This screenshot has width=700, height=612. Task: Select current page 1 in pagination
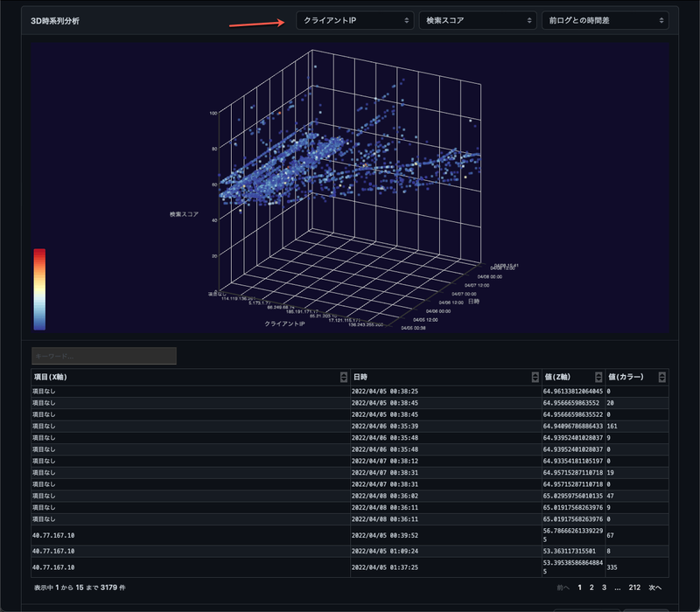tap(579, 588)
